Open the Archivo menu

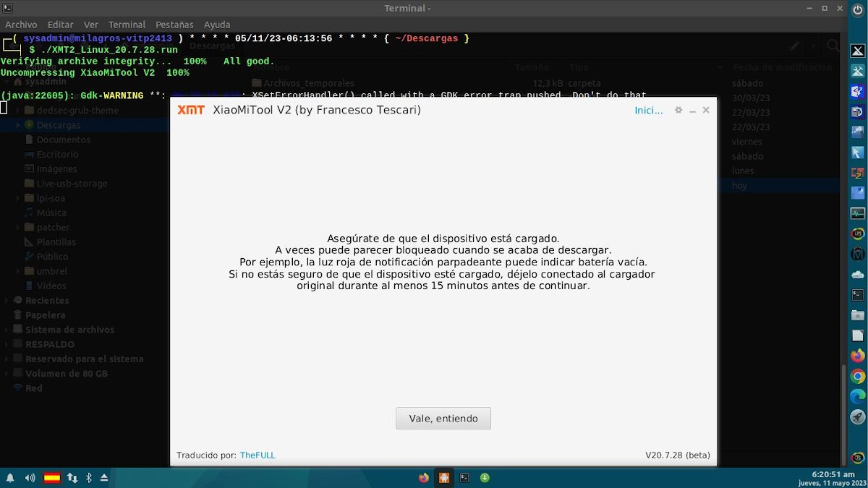pos(21,24)
